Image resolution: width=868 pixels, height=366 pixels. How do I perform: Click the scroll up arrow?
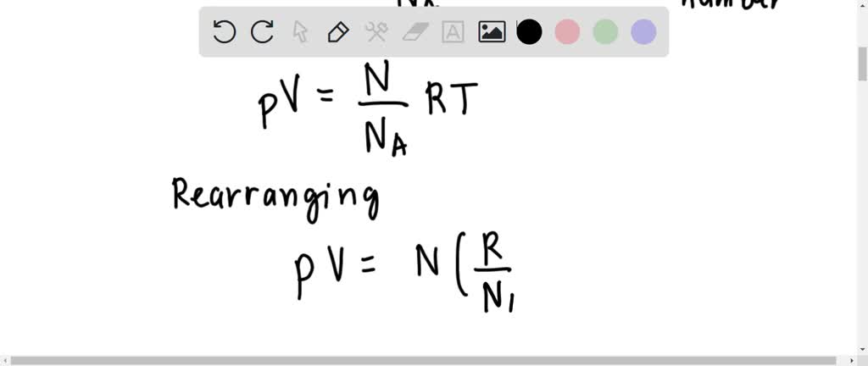pos(862,4)
